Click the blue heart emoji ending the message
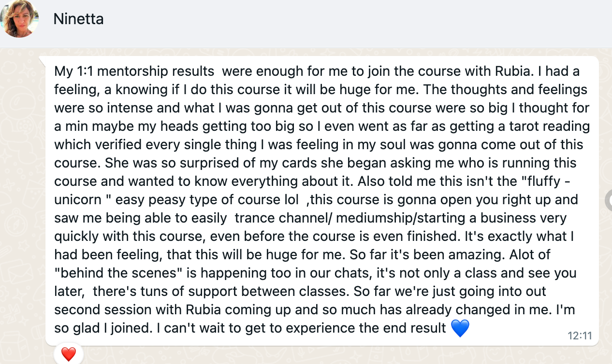Viewport: 612px width, 364px height. pyautogui.click(x=460, y=329)
